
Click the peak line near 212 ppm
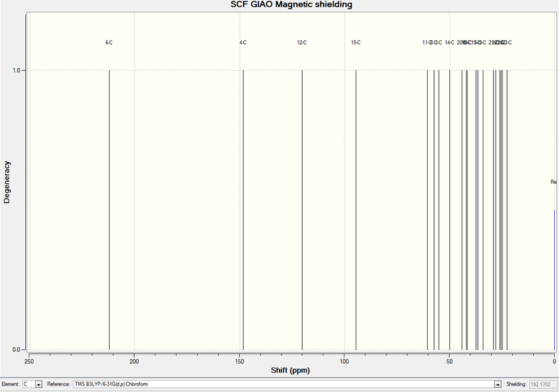coord(109,210)
